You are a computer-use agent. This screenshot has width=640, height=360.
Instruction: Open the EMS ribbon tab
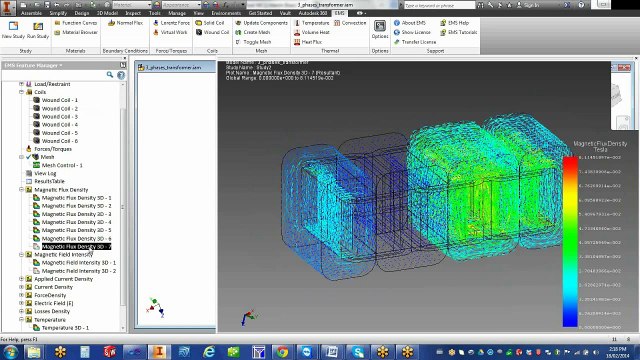[x=339, y=13]
